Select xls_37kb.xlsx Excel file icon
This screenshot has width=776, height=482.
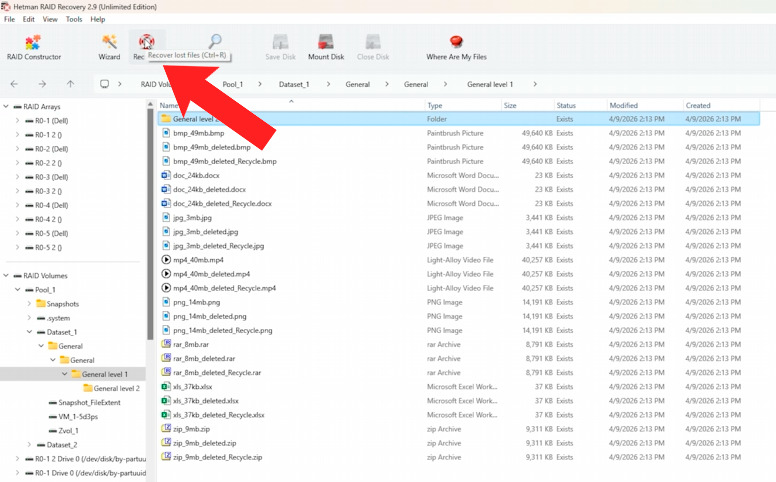[x=166, y=387]
